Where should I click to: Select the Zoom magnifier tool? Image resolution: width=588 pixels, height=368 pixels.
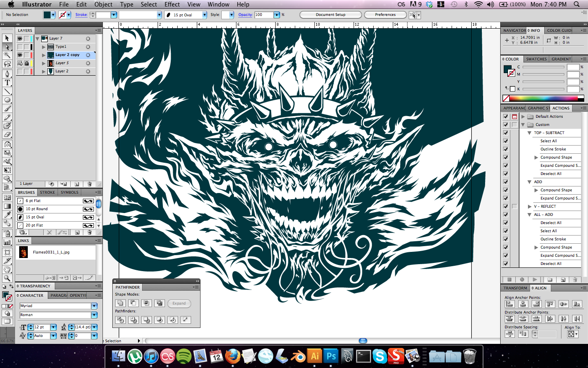click(x=7, y=278)
